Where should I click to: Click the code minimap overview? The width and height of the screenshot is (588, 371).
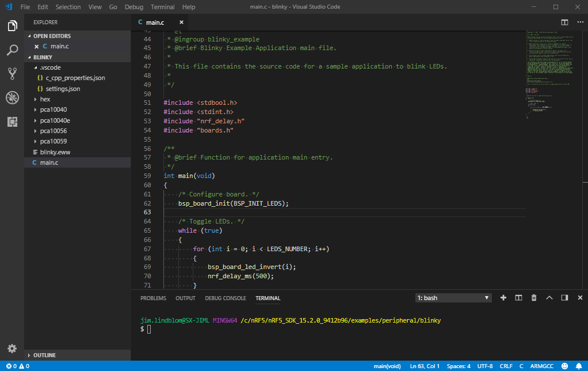[550, 75]
